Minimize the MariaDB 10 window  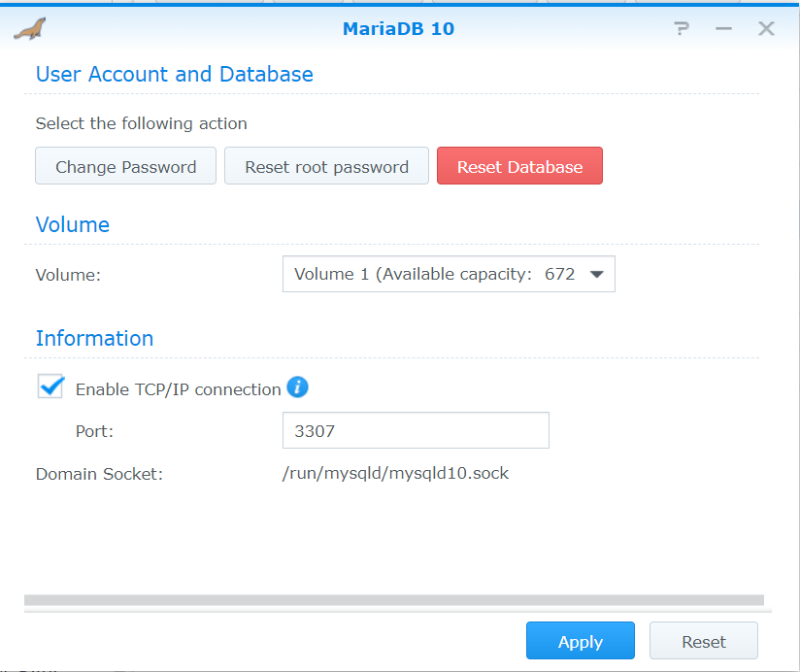(x=723, y=29)
